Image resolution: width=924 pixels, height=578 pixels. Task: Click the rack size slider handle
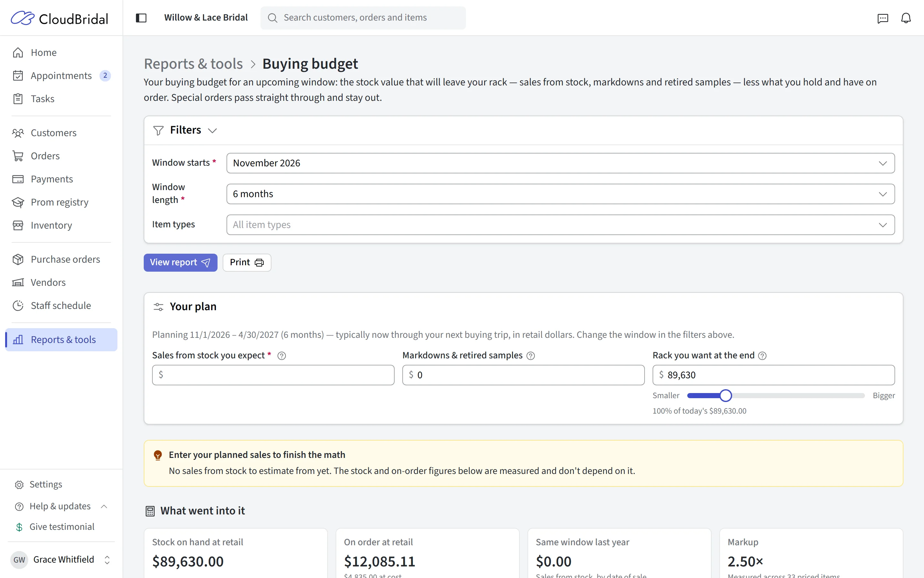(725, 396)
